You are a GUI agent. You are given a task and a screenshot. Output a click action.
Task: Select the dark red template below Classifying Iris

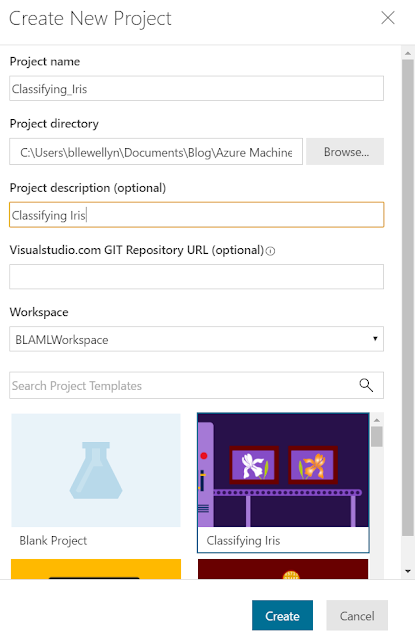tap(283, 569)
